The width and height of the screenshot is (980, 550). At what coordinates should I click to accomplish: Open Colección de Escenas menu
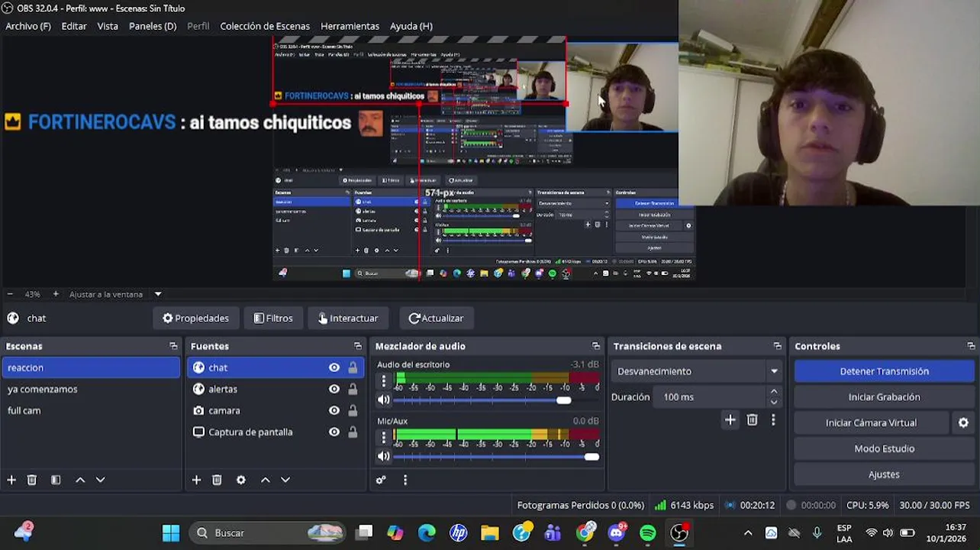[x=265, y=26]
